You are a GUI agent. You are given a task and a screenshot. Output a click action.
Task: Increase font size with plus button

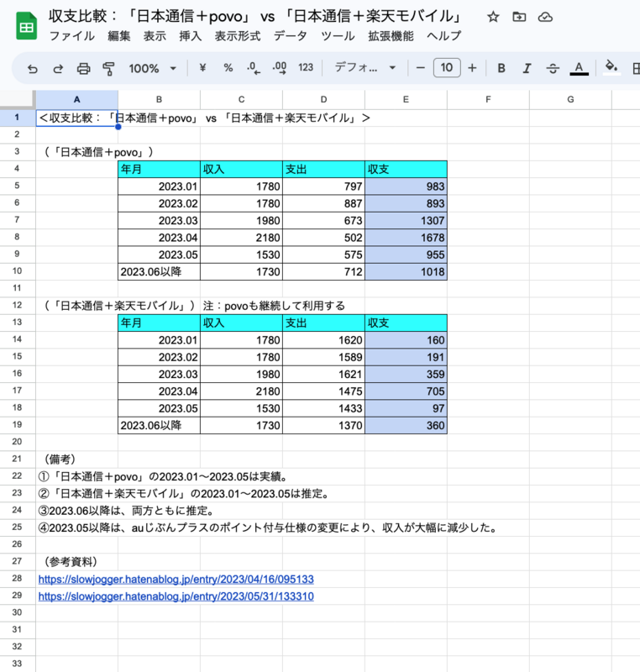tap(472, 68)
